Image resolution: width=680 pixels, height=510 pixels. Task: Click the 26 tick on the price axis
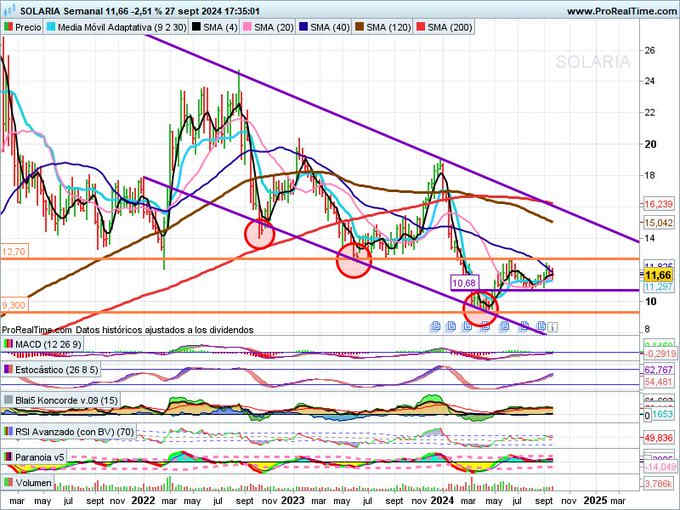pos(650,50)
